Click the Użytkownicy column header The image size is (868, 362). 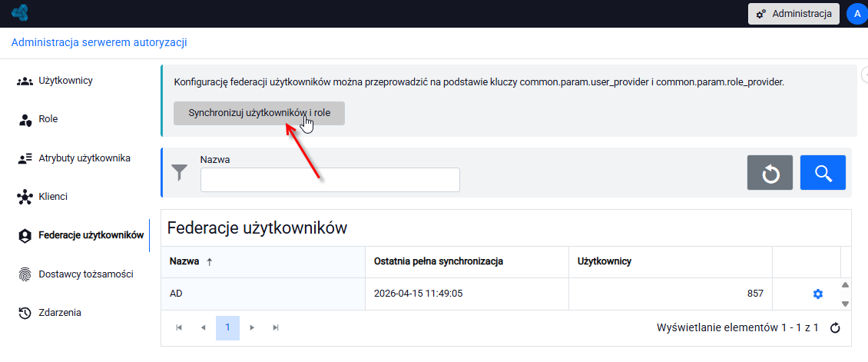click(x=671, y=262)
